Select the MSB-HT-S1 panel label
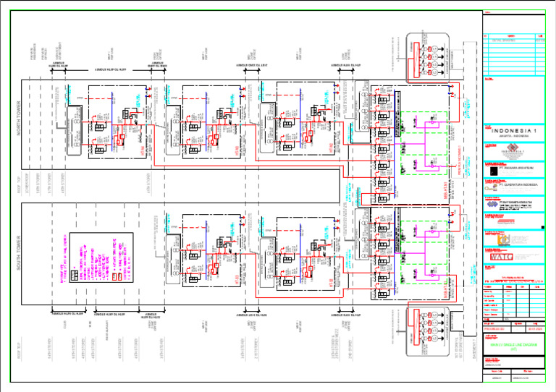This screenshot has height=392, width=556. [x=447, y=289]
